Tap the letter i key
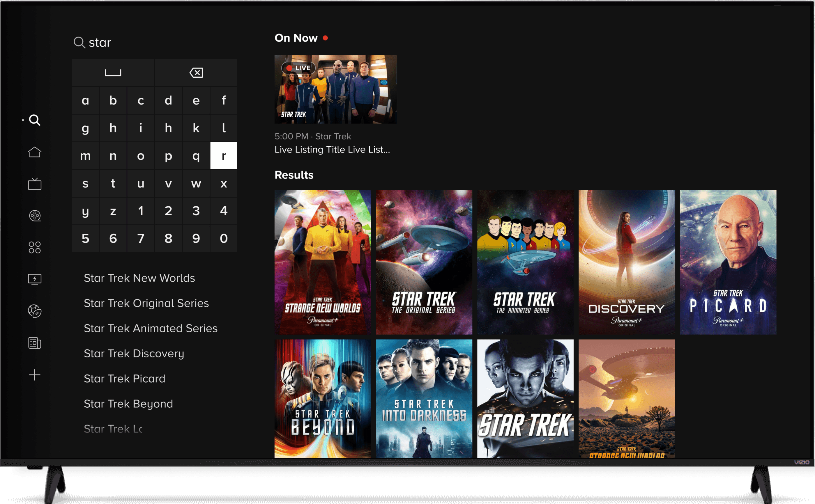Viewport: 815px width, 504px height. click(x=141, y=128)
